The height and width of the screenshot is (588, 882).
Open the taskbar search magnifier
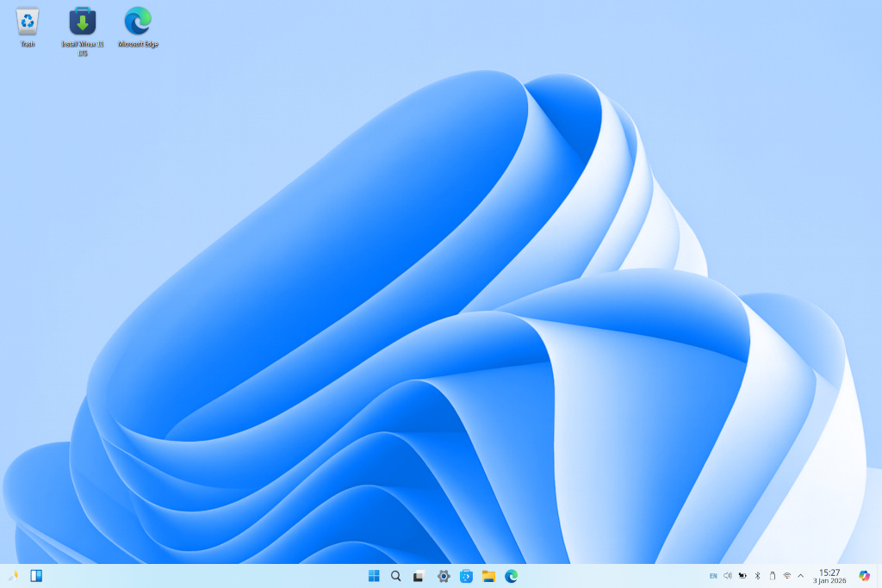point(396,576)
